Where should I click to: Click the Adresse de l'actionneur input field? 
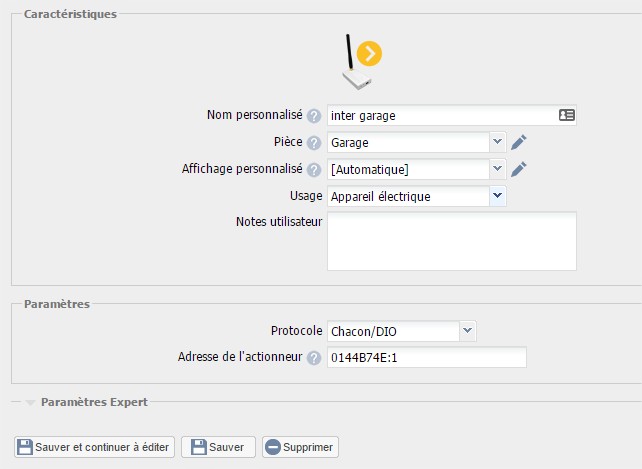pos(426,358)
